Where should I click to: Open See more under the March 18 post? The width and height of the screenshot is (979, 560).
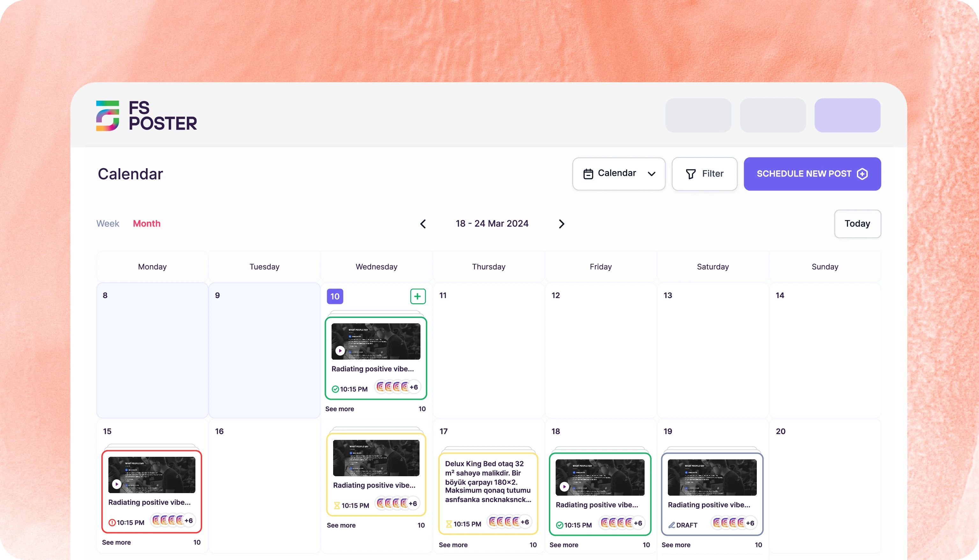pos(563,545)
